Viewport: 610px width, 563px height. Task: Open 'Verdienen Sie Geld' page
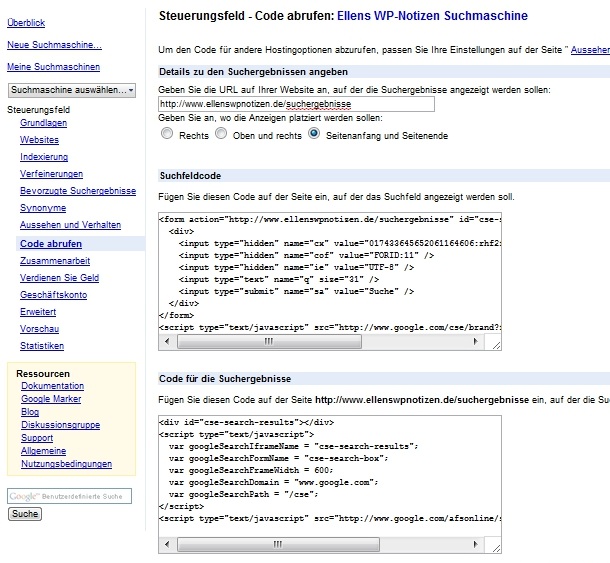(60, 278)
